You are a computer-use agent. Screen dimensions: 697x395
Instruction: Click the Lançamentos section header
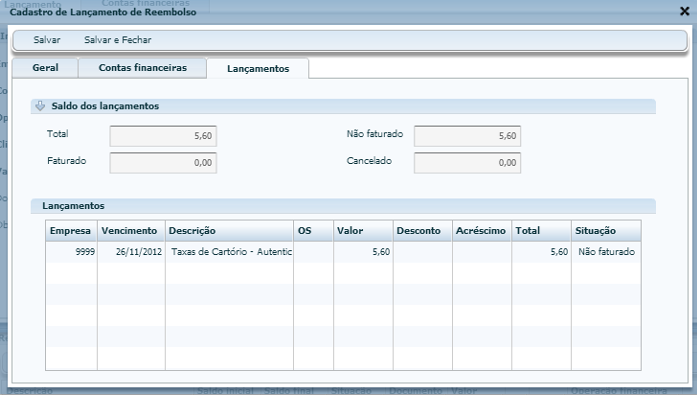[x=343, y=206]
